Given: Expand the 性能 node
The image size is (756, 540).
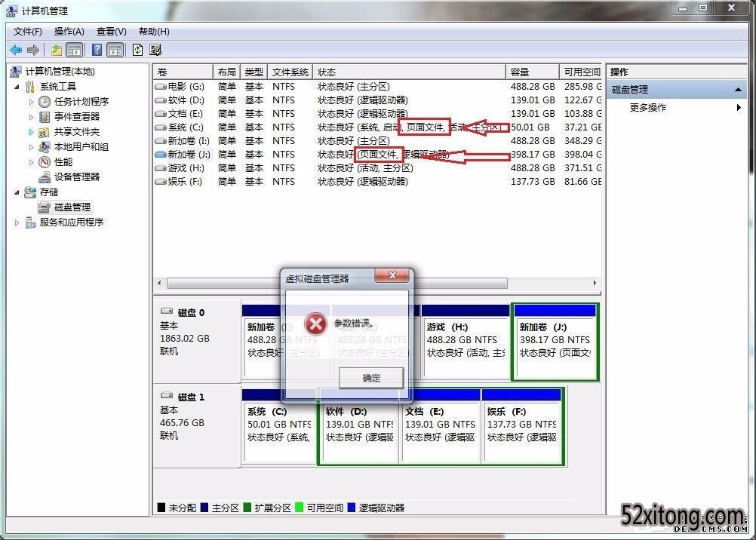Looking at the screenshot, I should (32, 162).
